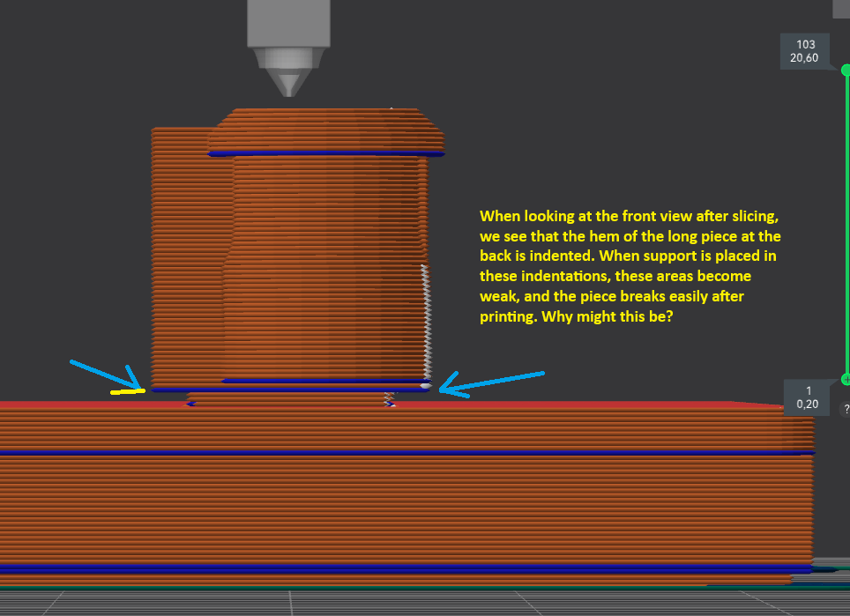Click the white seam marks on cylinder side
The height and width of the screenshot is (616, 850).
[x=426, y=323]
